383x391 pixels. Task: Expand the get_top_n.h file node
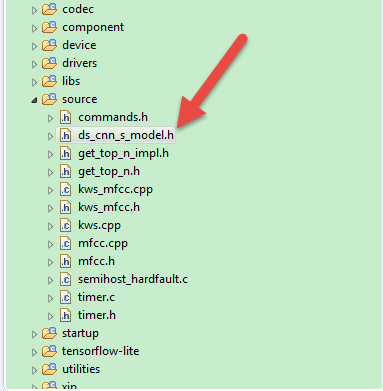coord(50,172)
